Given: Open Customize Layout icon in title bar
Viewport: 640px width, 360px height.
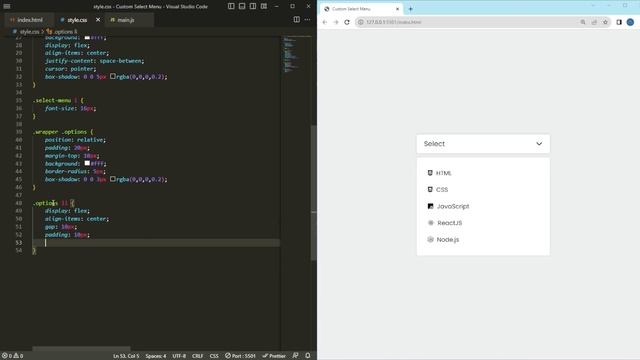Looking at the screenshot, I should point(264,6).
